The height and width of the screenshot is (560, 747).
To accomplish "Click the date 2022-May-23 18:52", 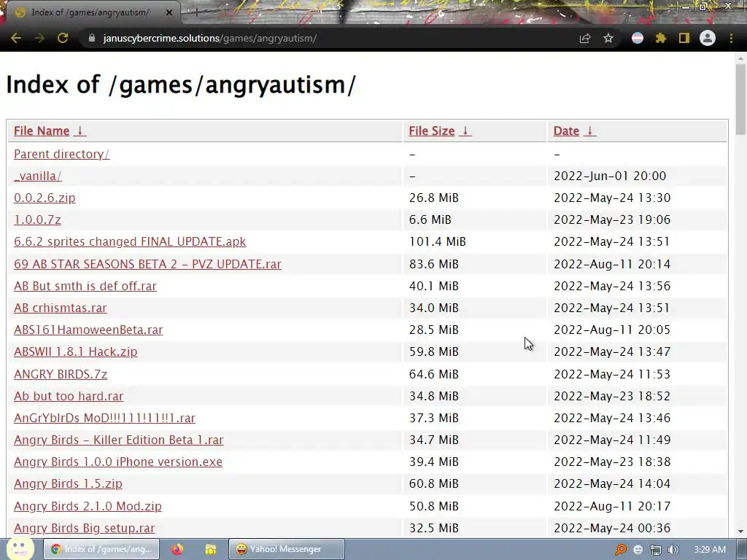I will click(612, 396).
